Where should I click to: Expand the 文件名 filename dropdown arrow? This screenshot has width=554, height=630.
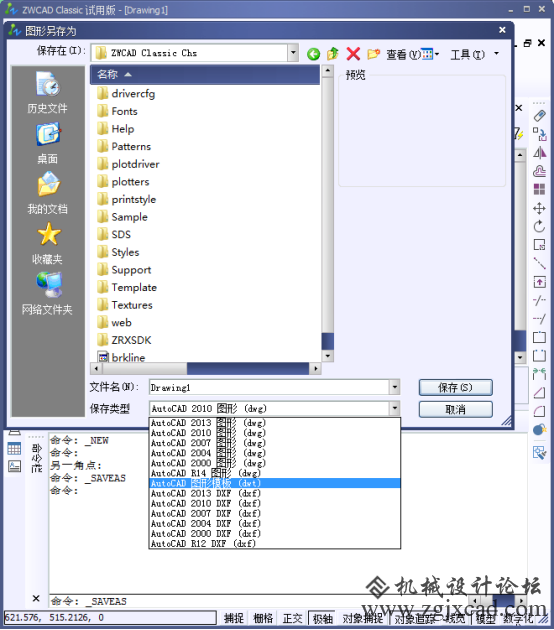pyautogui.click(x=395, y=387)
